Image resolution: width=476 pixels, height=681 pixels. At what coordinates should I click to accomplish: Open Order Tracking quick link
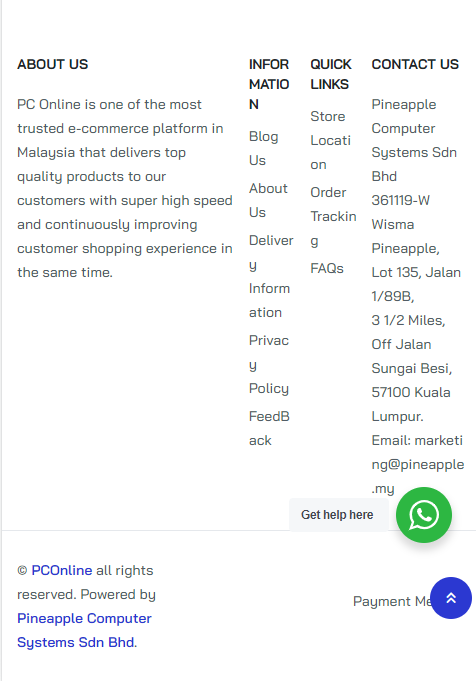point(333,216)
